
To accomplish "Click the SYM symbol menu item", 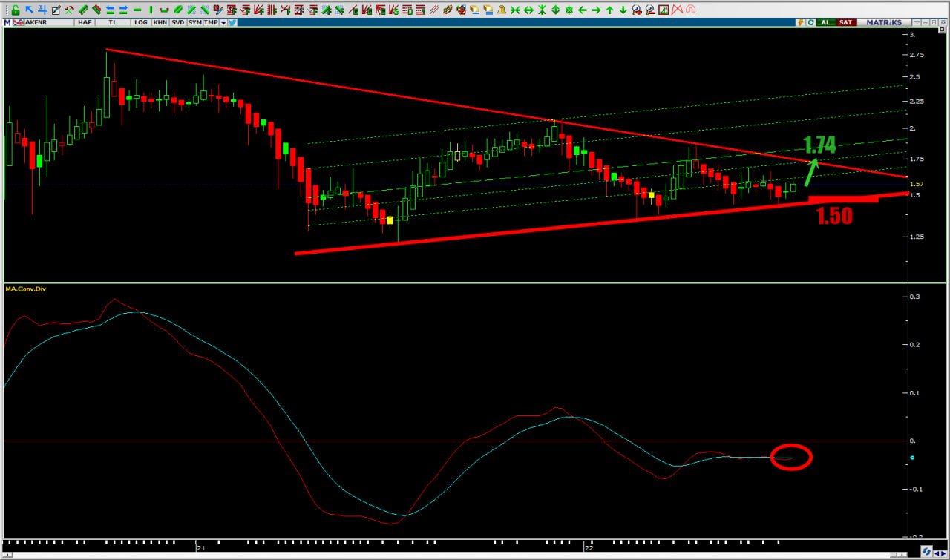I will (x=194, y=22).
